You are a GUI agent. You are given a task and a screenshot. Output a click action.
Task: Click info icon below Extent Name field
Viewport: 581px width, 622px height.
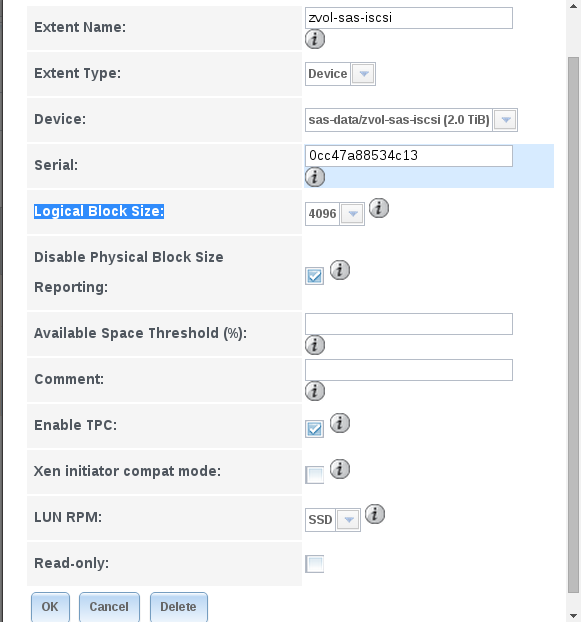(x=315, y=39)
